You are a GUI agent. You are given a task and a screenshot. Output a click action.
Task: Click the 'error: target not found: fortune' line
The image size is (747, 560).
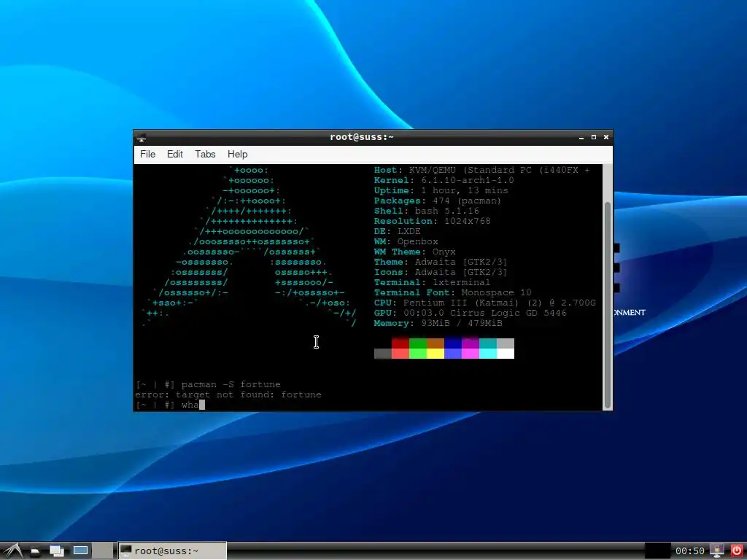pyautogui.click(x=228, y=394)
